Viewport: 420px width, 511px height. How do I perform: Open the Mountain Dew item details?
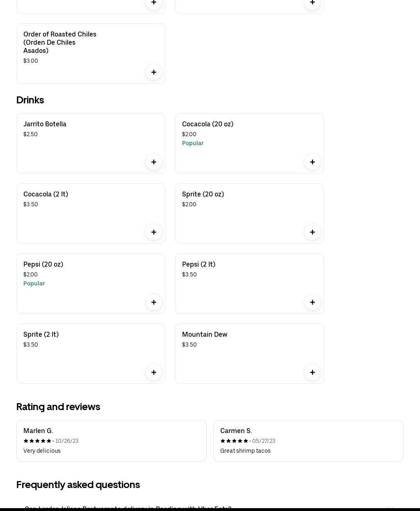[205, 334]
